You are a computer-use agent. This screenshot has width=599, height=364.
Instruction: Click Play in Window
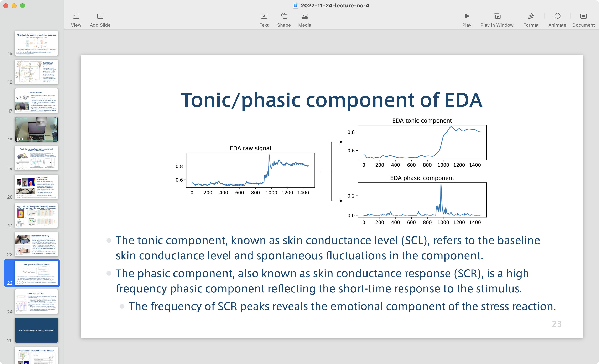497,16
